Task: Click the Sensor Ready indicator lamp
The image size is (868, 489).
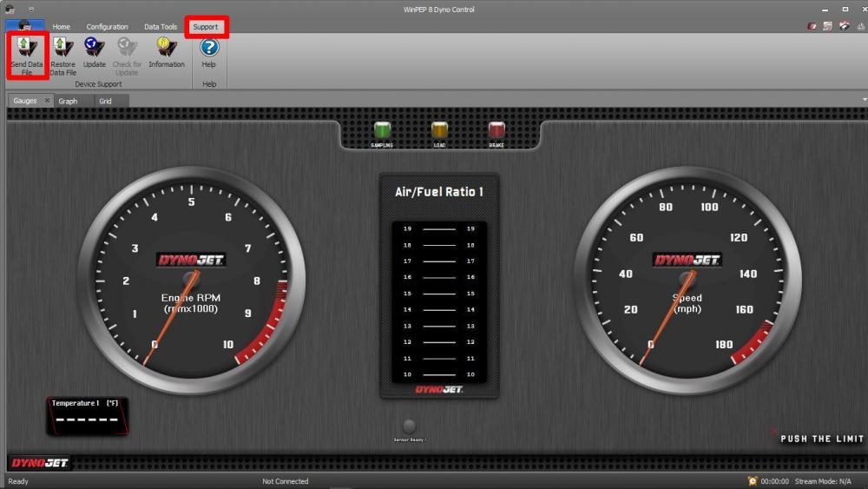Action: click(x=409, y=426)
